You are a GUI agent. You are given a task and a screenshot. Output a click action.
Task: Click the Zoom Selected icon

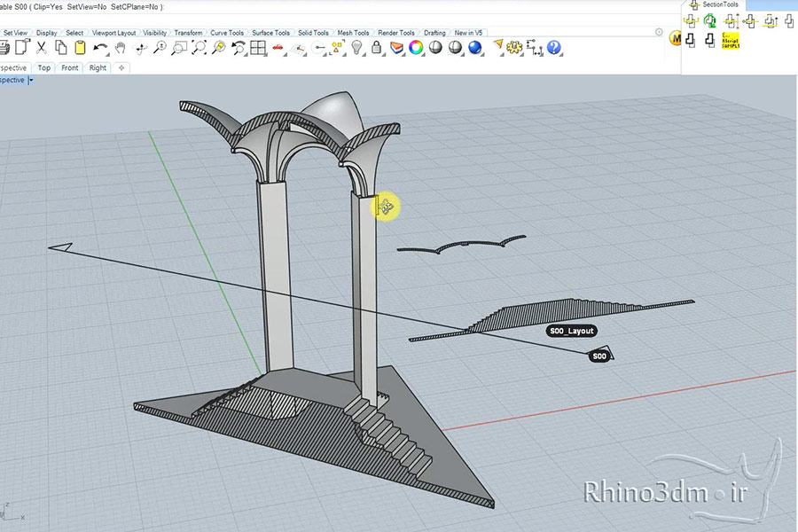point(219,48)
